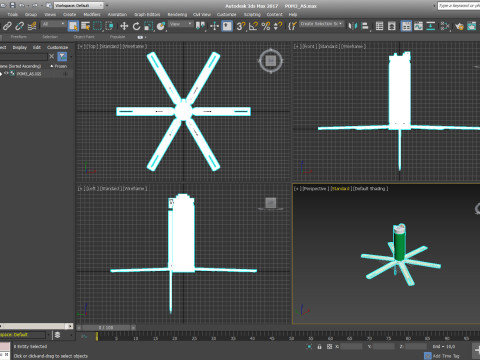The image size is (480, 360).
Task: Open the Help menu
Action: (x=293, y=15)
